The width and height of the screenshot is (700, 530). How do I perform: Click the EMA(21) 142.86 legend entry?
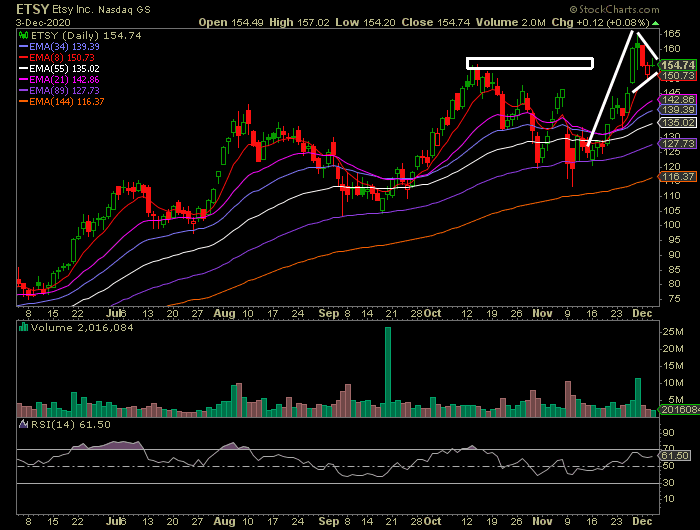59,79
